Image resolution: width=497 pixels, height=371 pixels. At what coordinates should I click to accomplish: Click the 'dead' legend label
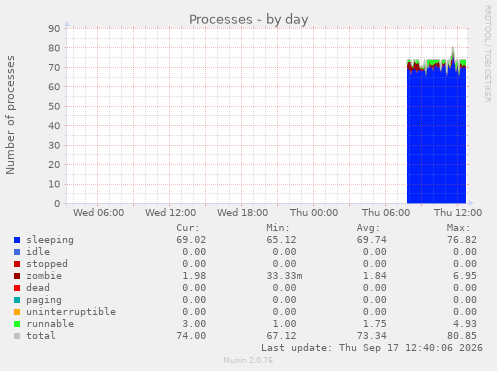(38, 288)
